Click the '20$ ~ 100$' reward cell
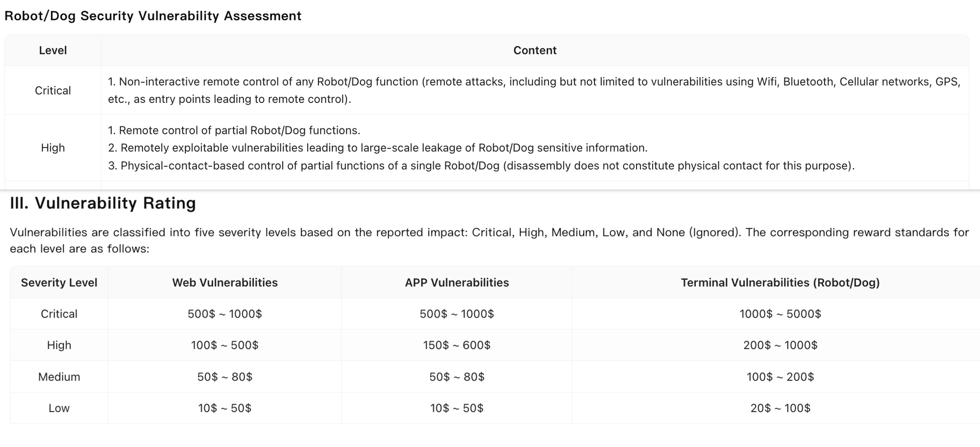Screen dimensions: 980x447 [x=780, y=408]
